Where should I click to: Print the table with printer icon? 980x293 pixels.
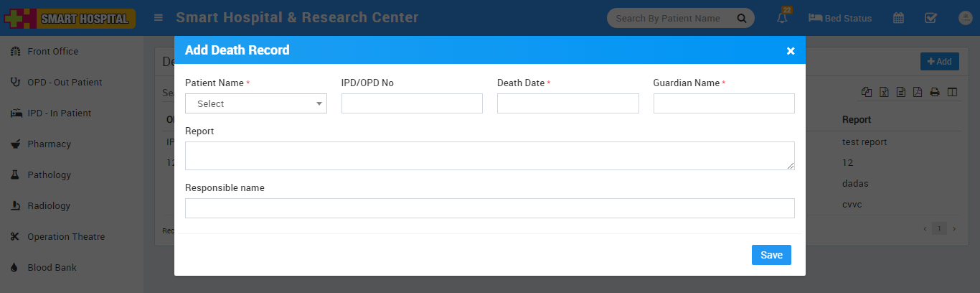(935, 92)
